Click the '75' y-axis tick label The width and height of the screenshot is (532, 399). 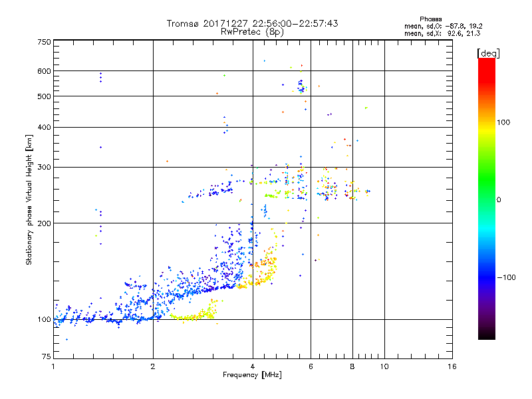coord(47,356)
